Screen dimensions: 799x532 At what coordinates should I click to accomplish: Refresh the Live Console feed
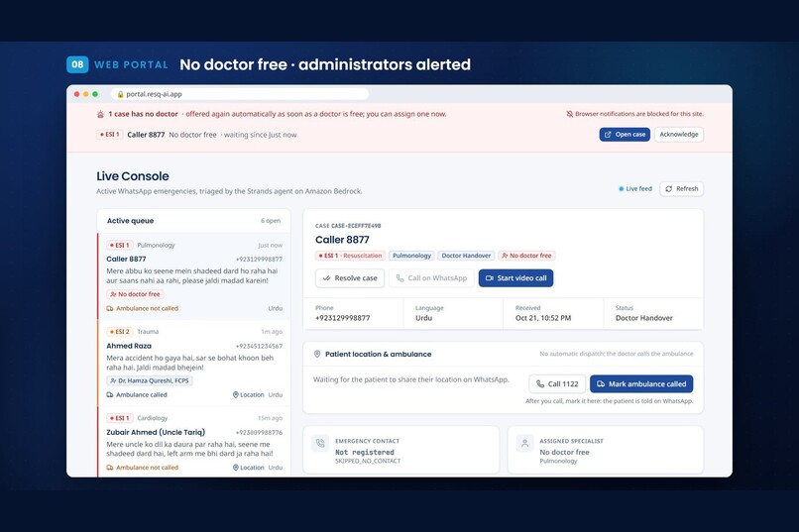click(681, 189)
